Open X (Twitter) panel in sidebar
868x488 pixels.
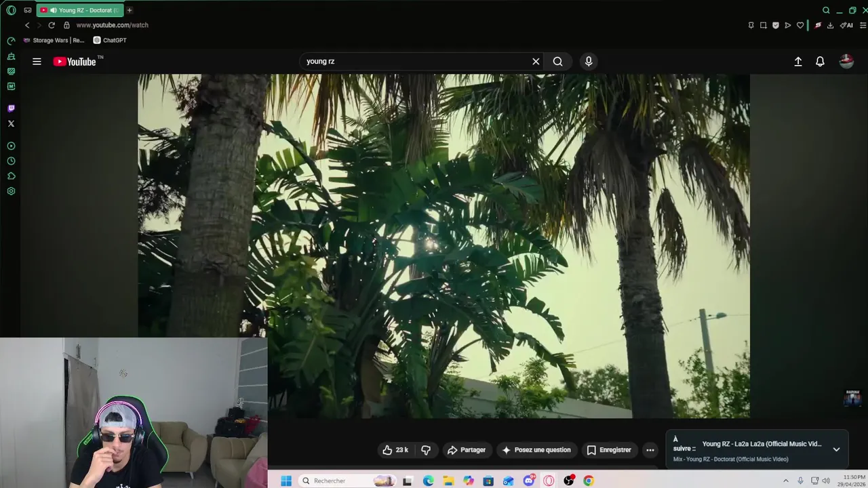11,123
